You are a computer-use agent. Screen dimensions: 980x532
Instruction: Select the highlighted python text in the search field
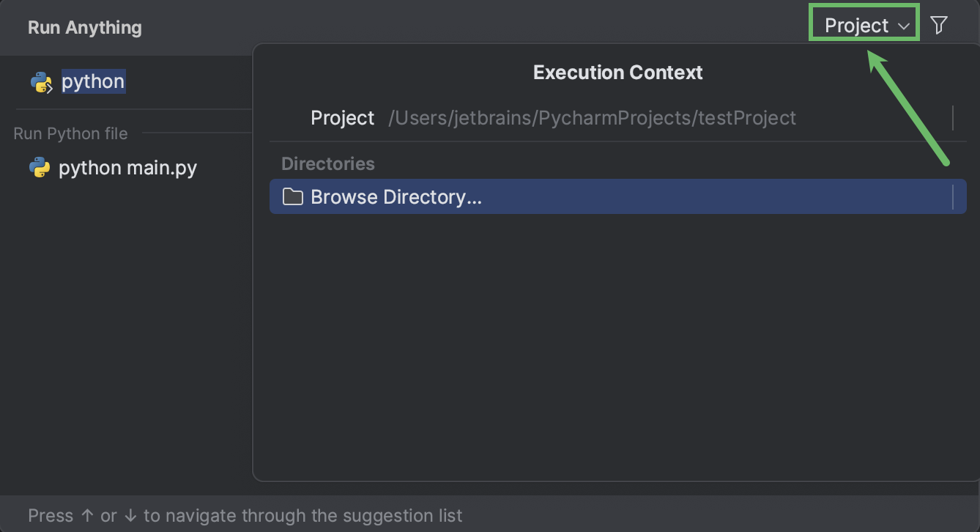[92, 81]
